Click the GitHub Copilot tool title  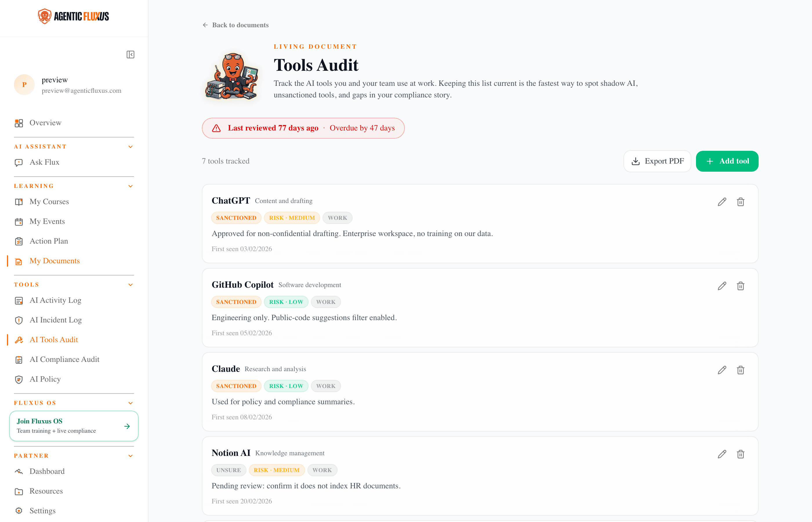tap(243, 285)
